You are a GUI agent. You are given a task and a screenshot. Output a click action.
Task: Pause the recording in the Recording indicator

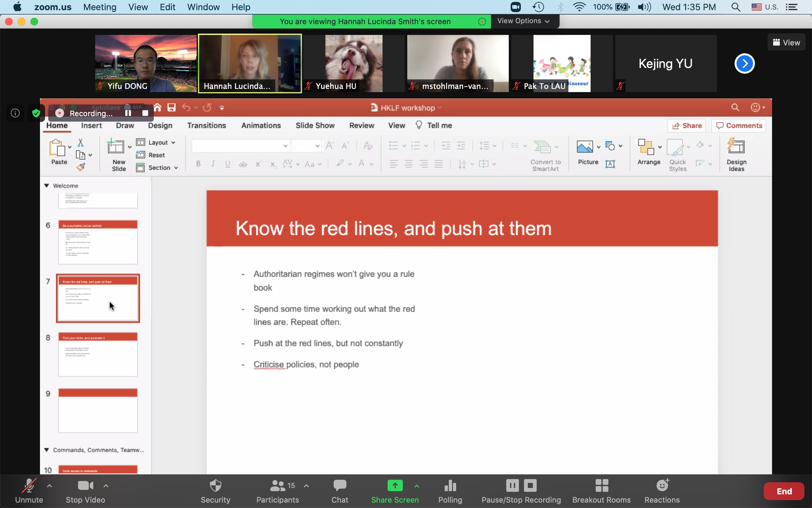pyautogui.click(x=128, y=113)
